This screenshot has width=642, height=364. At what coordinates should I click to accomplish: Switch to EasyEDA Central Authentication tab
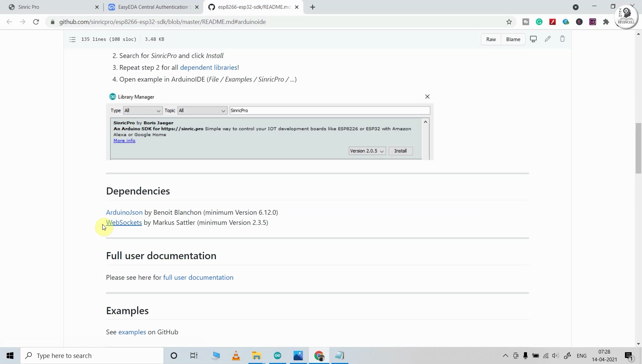coord(153,7)
